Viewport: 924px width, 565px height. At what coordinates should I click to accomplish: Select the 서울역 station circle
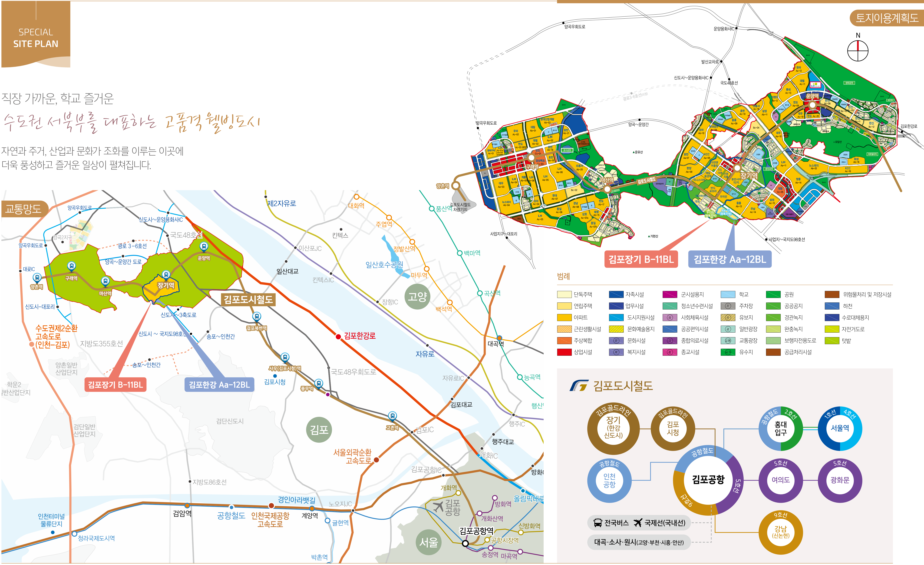pos(840,429)
